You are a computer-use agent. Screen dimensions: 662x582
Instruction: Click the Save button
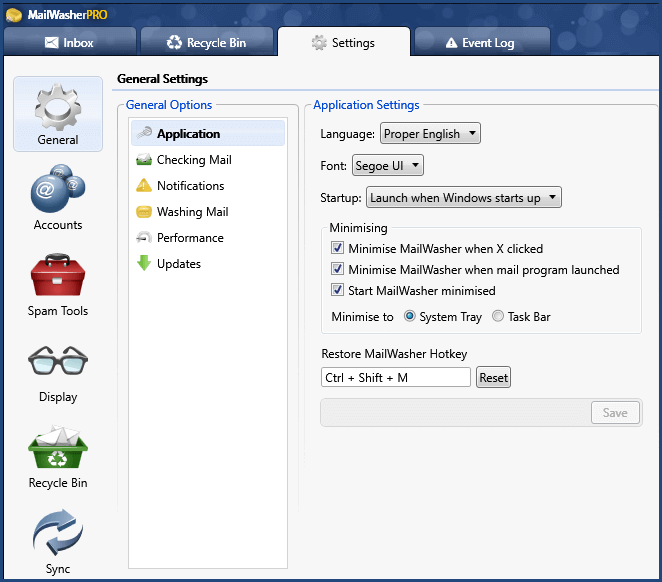615,413
